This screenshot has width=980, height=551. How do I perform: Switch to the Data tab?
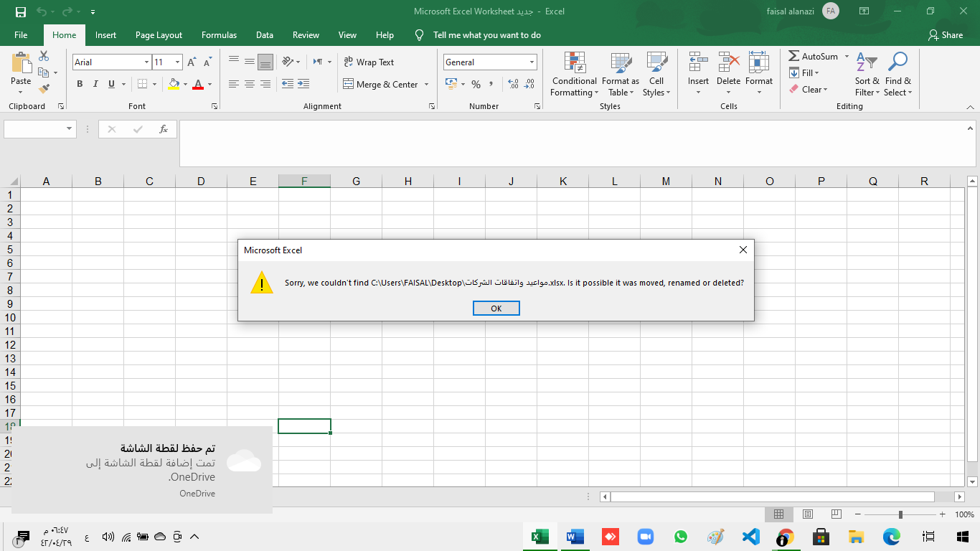tap(265, 34)
